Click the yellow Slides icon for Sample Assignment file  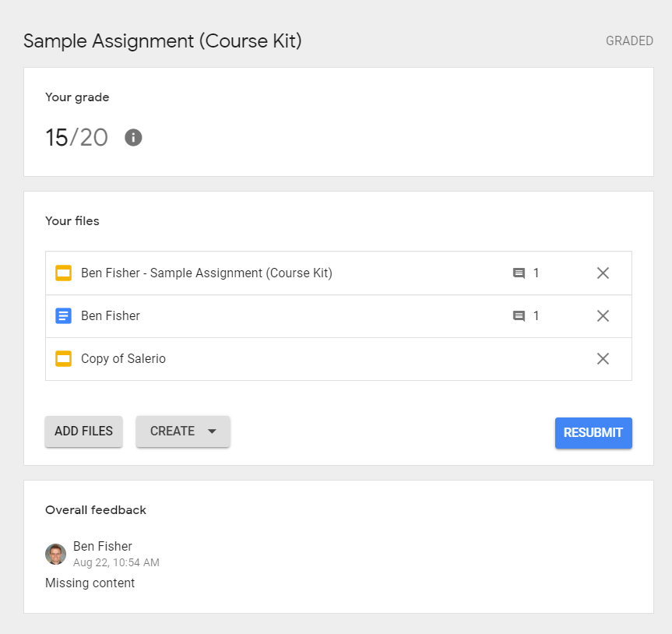(64, 273)
